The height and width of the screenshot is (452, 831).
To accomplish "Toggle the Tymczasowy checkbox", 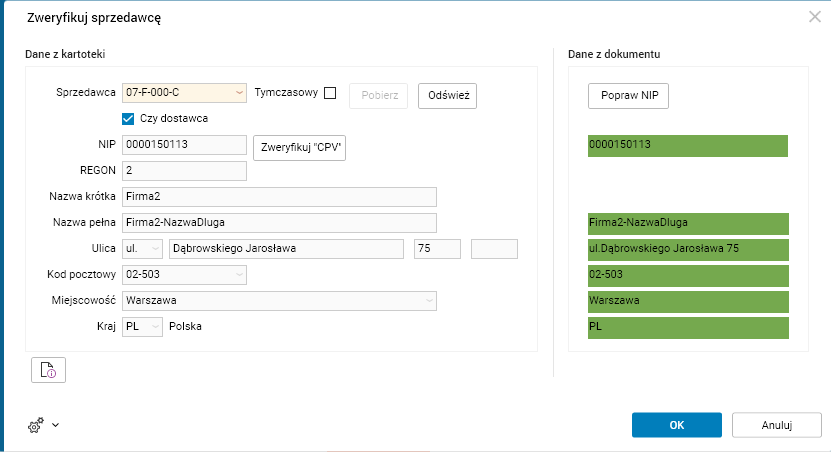I will point(330,93).
